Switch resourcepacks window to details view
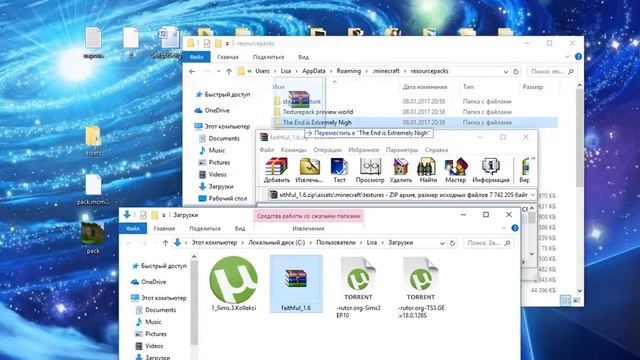 click(565, 300)
